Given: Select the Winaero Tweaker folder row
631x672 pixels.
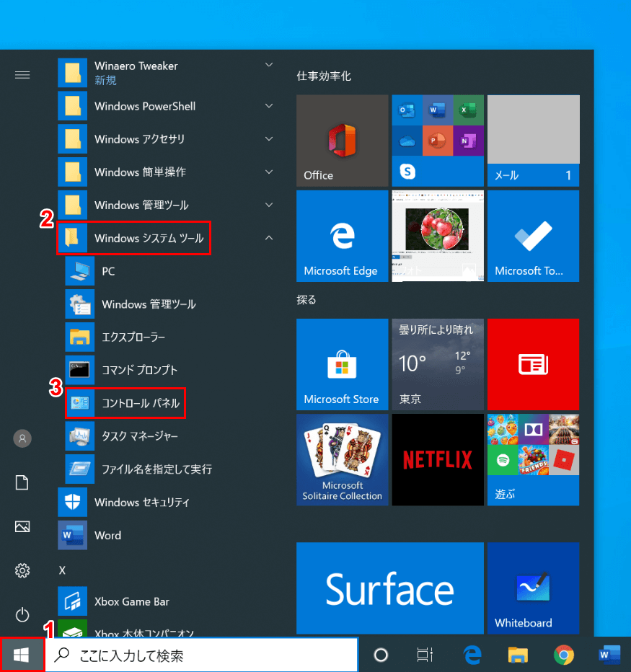Looking at the screenshot, I should coord(168,73).
